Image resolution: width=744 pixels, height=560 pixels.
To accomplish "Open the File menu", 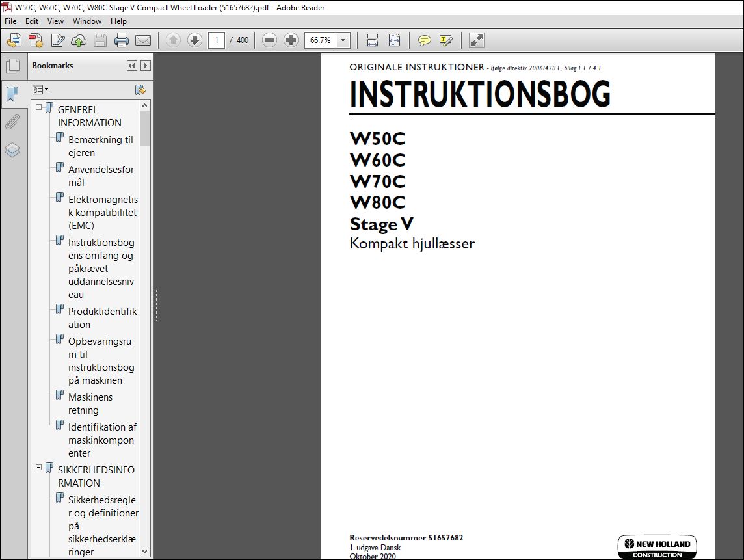I will coord(10,21).
